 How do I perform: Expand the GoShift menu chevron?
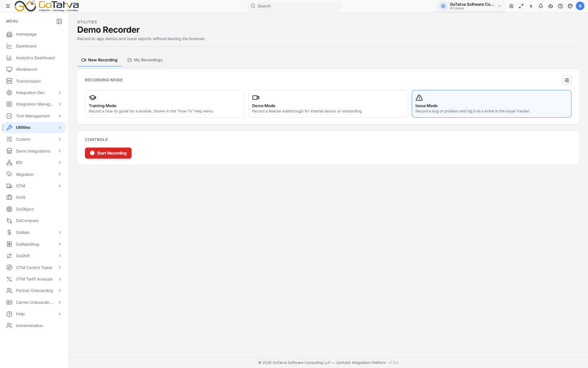click(x=60, y=256)
